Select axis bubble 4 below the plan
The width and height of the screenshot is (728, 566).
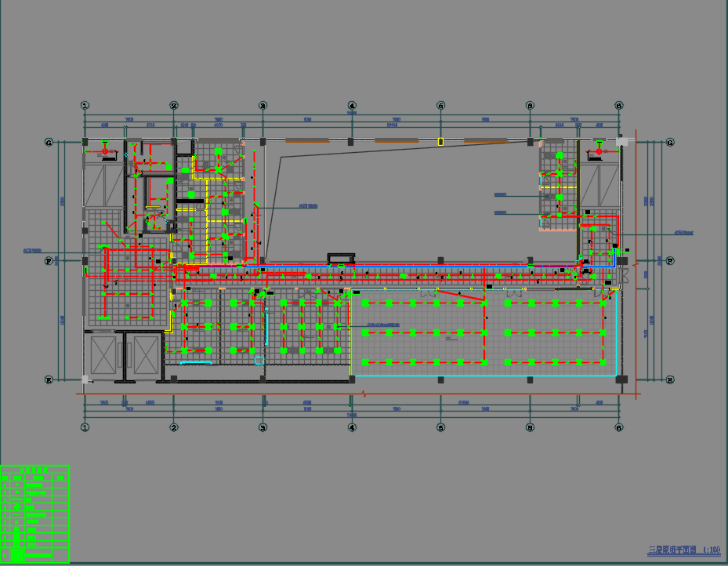352,427
